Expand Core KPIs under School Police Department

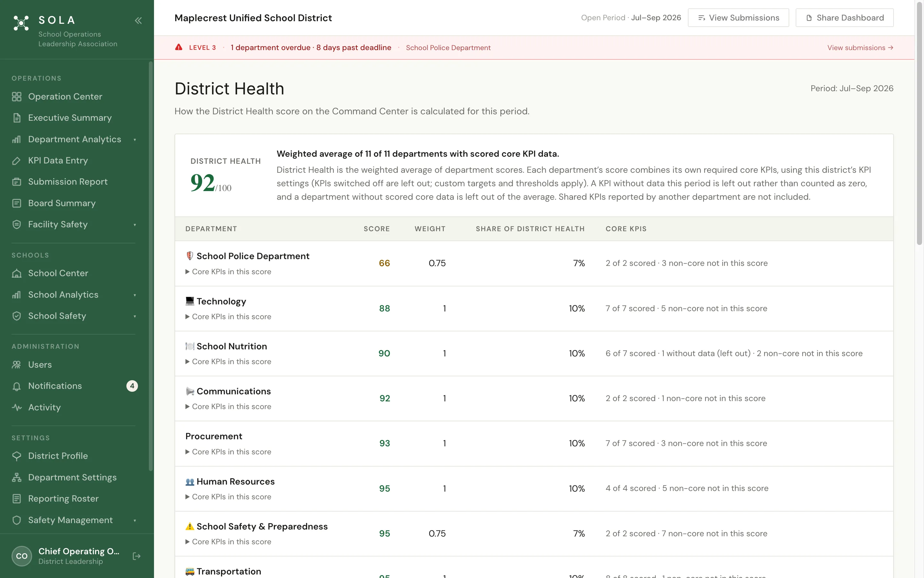pos(228,272)
